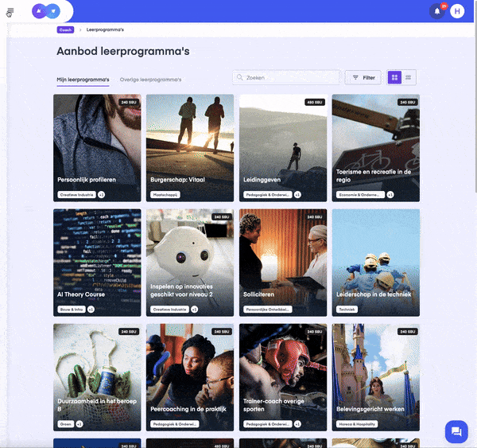The height and width of the screenshot is (448, 477).
Task: Click the infinity-shaped app logo
Action: (x=46, y=11)
